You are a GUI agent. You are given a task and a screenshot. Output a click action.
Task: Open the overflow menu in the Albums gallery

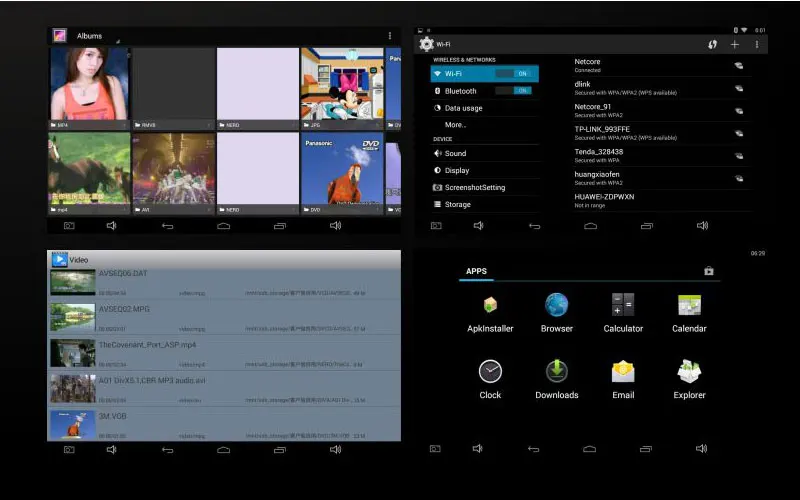pos(390,36)
